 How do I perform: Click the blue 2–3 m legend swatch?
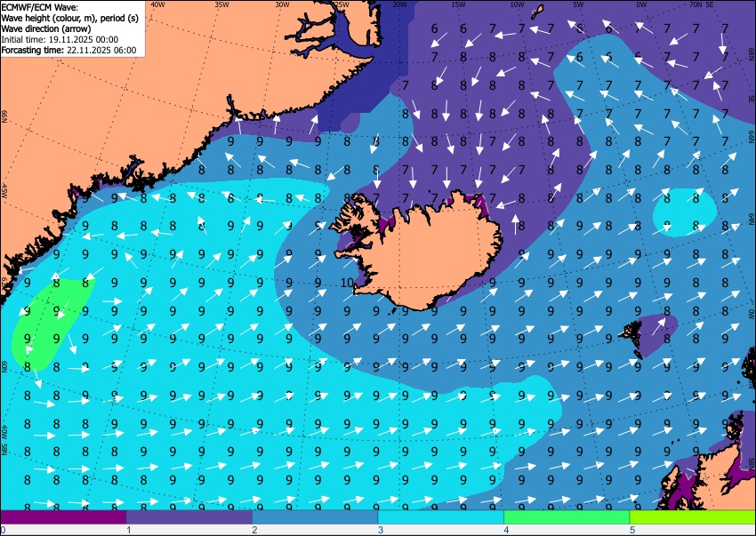315,516
